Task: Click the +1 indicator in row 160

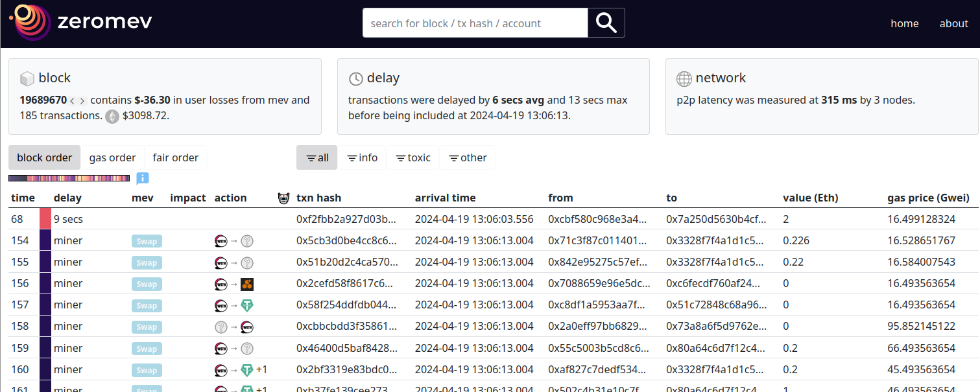Action: [x=261, y=369]
